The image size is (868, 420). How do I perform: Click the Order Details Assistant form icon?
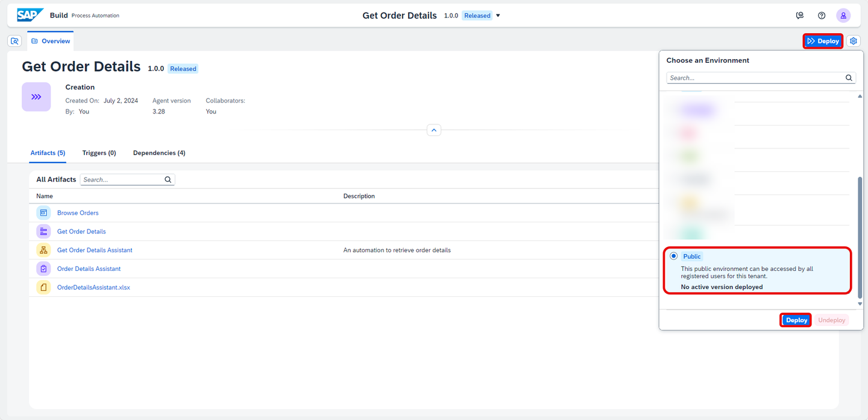(x=43, y=269)
